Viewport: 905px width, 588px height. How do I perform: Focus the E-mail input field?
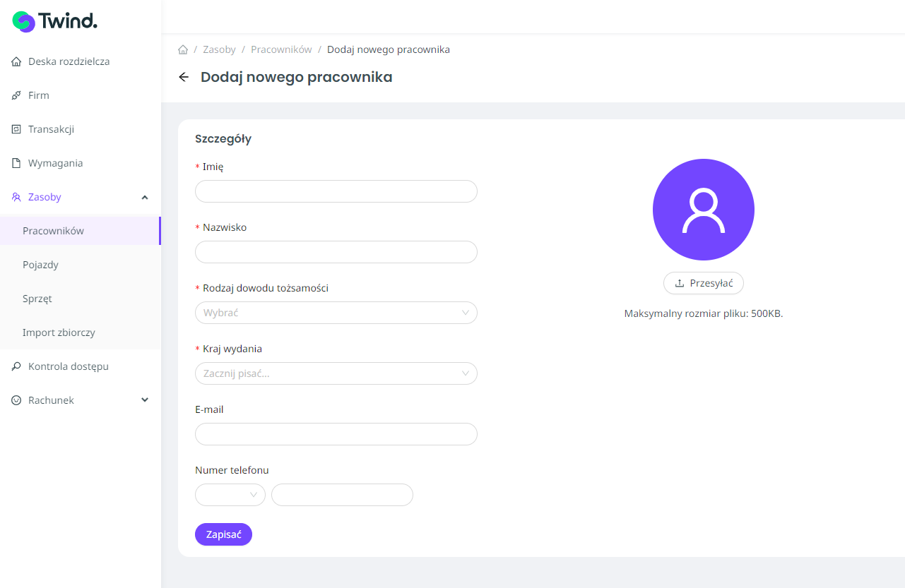[x=336, y=434]
